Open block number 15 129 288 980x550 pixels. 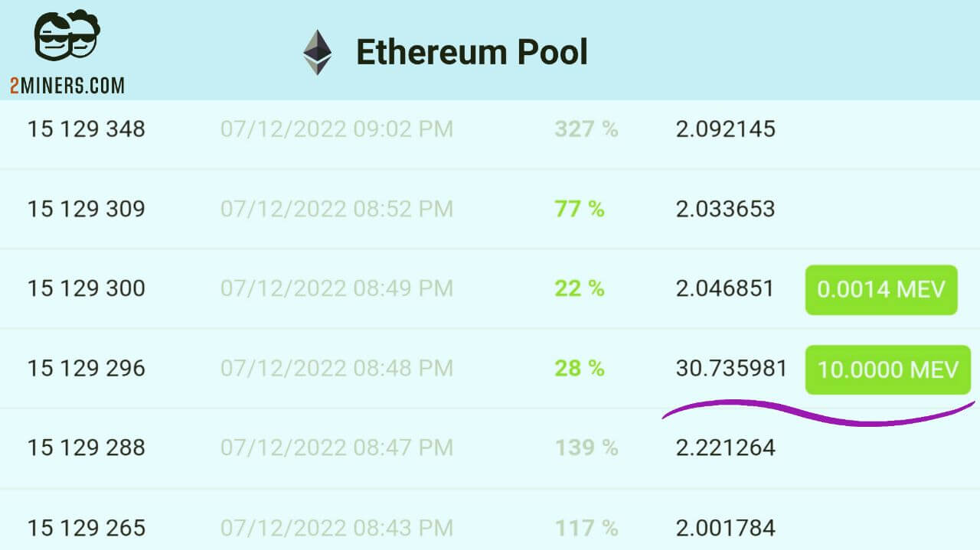coord(86,447)
